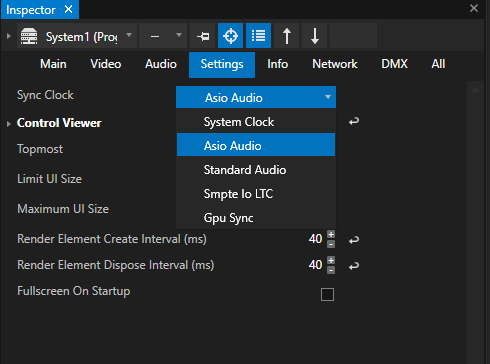Image resolution: width=490 pixels, height=364 pixels.
Task: Click the pin inspector icon
Action: (x=203, y=36)
